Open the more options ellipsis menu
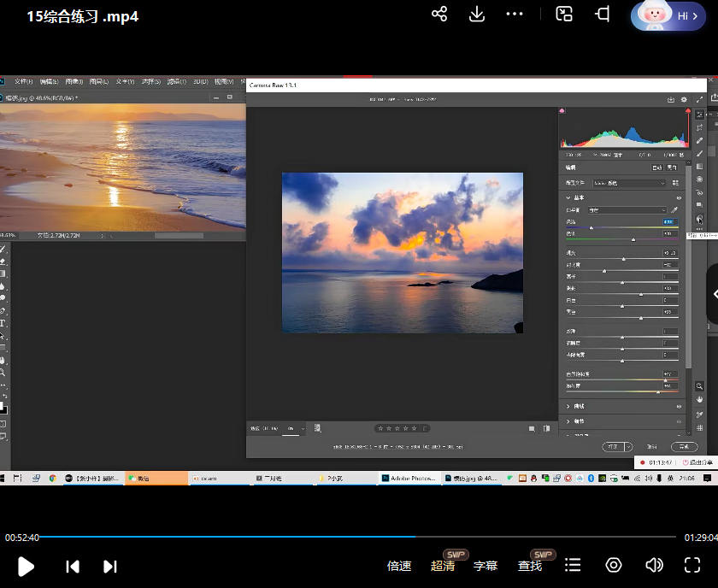Screen dimensions: 718x588 coord(514,15)
